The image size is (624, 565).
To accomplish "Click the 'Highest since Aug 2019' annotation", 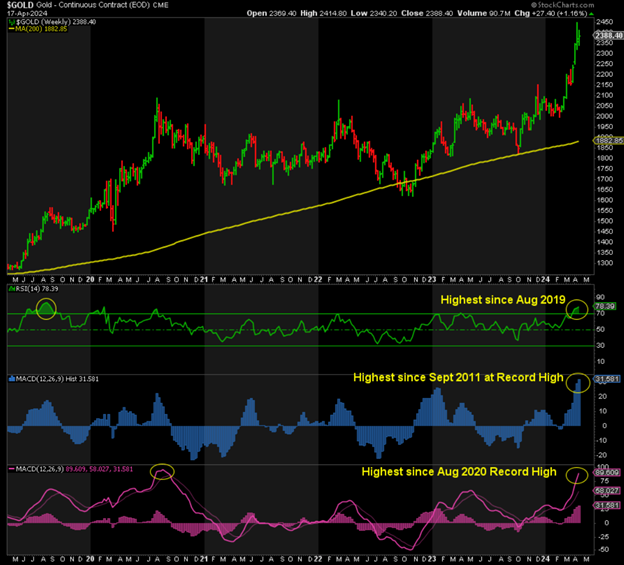I will click(x=503, y=300).
